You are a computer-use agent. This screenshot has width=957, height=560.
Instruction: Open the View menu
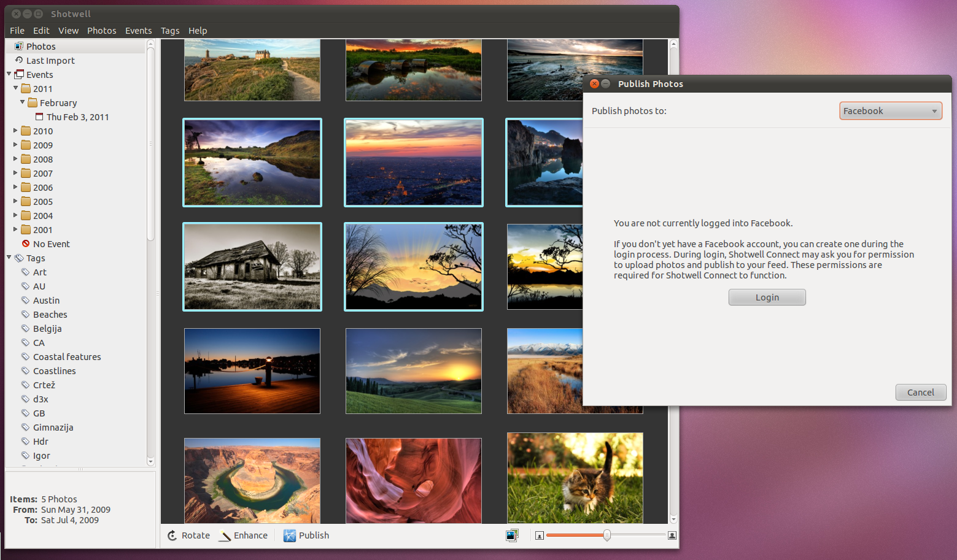coord(68,31)
